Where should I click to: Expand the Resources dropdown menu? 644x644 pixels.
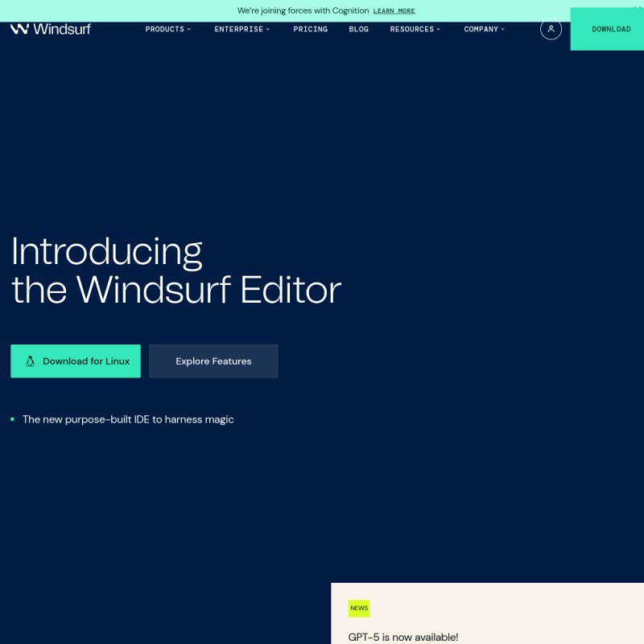[x=415, y=29]
